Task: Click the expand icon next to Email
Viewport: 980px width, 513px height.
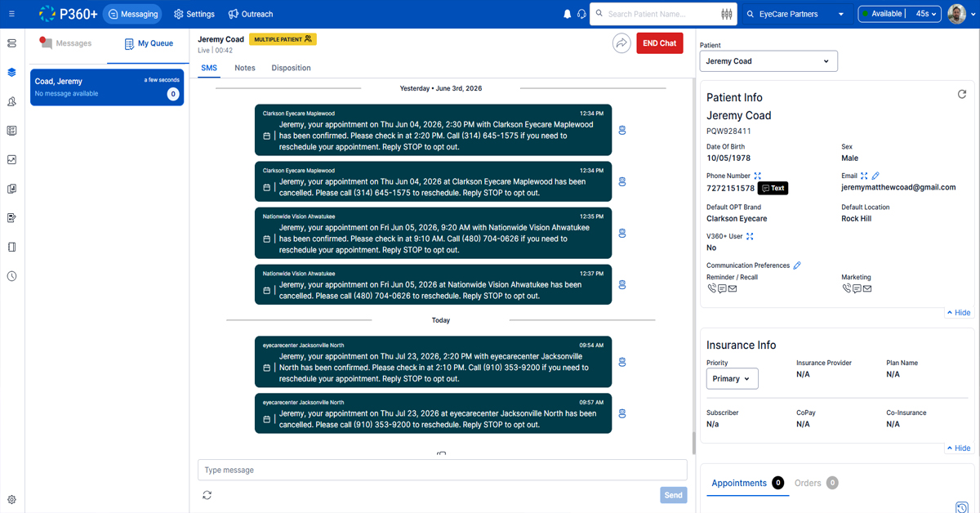Action: pyautogui.click(x=864, y=176)
